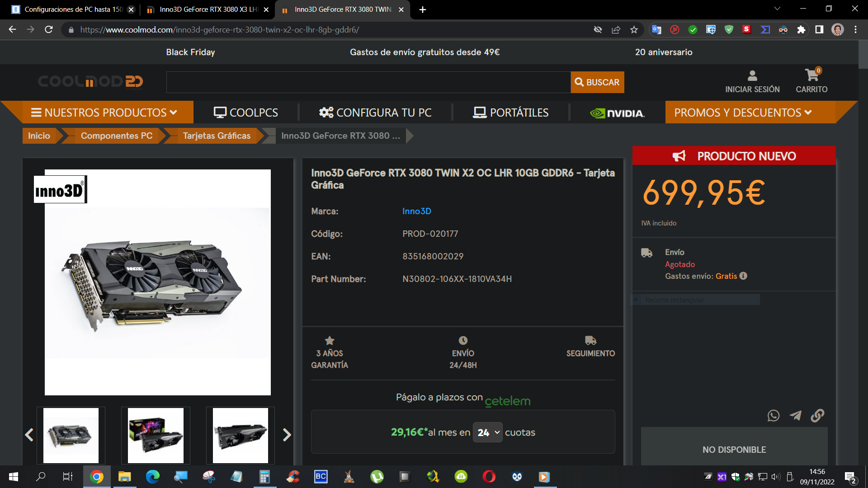The height and width of the screenshot is (488, 868).
Task: Expand Promos y Descuentos dropdown
Action: pyautogui.click(x=743, y=113)
